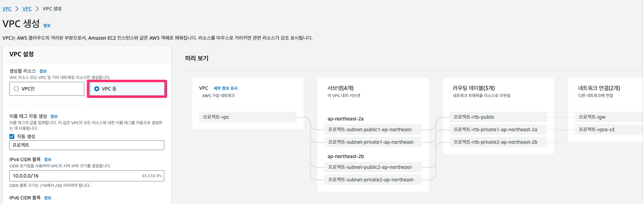Select 프로젝트-rtb-public route table
Screen dimensions: 644x204
498,117
